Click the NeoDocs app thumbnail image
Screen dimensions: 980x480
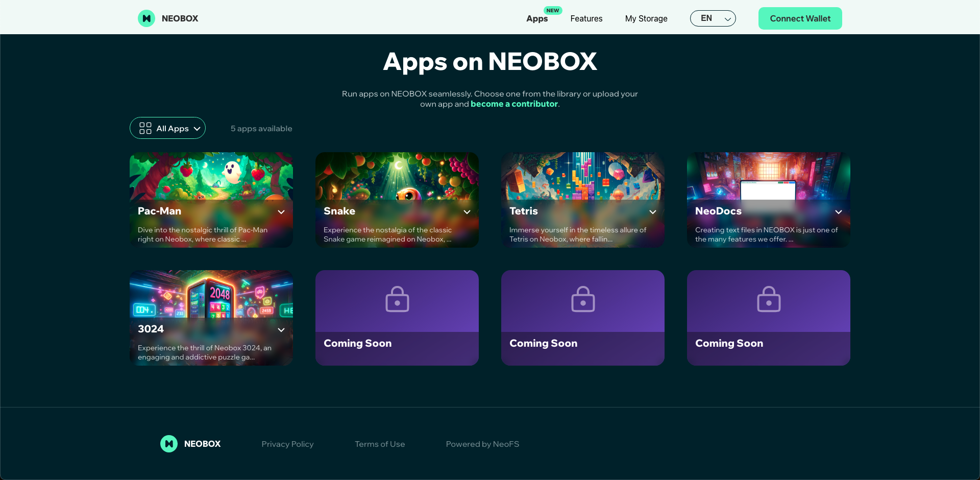(768, 176)
